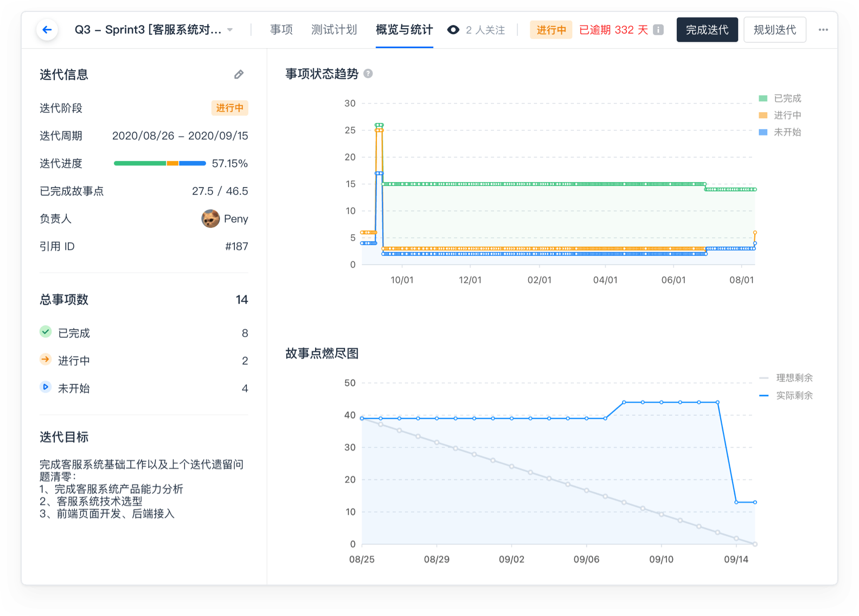Toggle 实际剩余 line in burndown legend
The width and height of the screenshot is (859, 616).
[786, 395]
